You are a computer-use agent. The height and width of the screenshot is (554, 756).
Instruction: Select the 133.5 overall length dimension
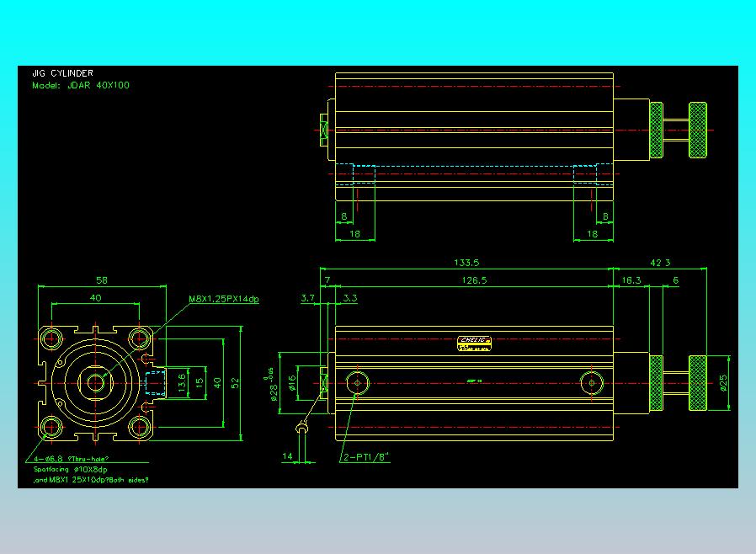tap(466, 263)
